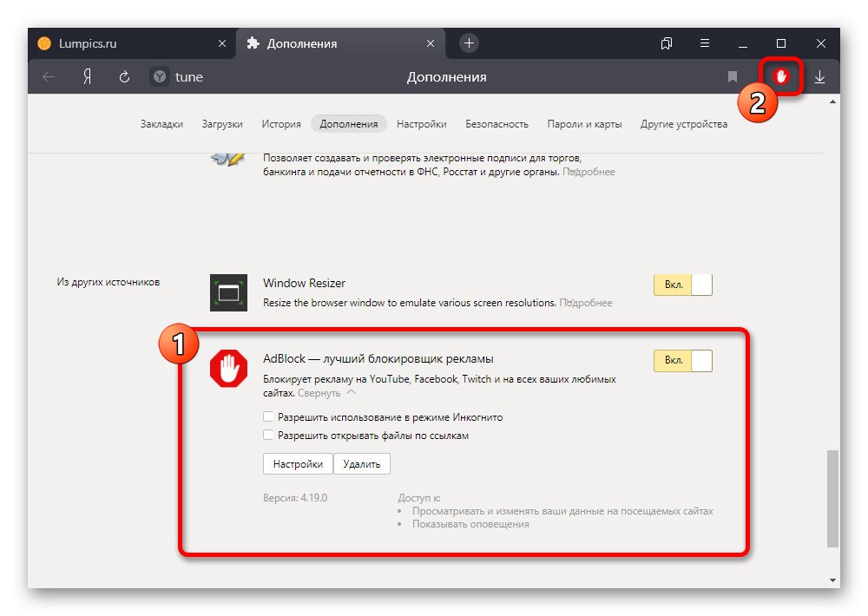Image resolution: width=868 pixels, height=616 pixels.
Task: Select the Дополнения browser tab
Action: (340, 43)
